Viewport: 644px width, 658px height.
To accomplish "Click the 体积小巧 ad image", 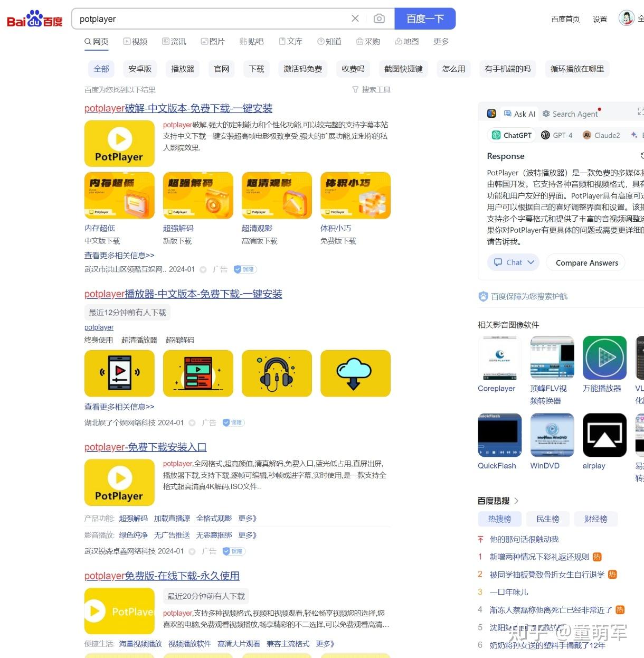I will point(355,195).
